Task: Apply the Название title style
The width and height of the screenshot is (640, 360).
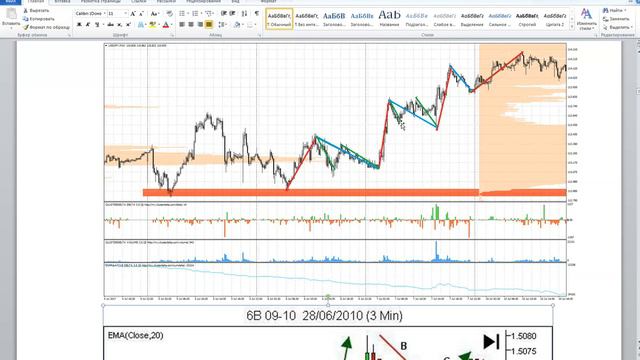Action: [389, 19]
